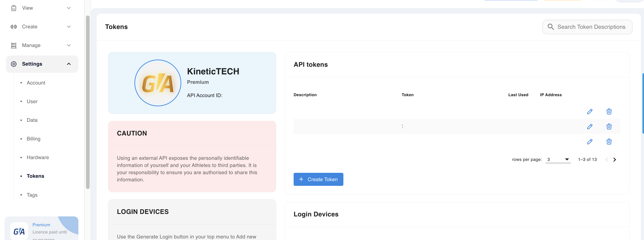Viewport: 644px width, 240px height.
Task: Click the GA licence logo at sidebar bottom
Action: pyautogui.click(x=19, y=231)
